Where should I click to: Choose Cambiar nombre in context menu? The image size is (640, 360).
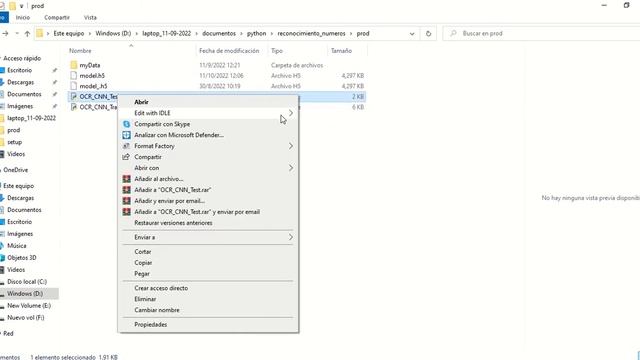point(157,310)
